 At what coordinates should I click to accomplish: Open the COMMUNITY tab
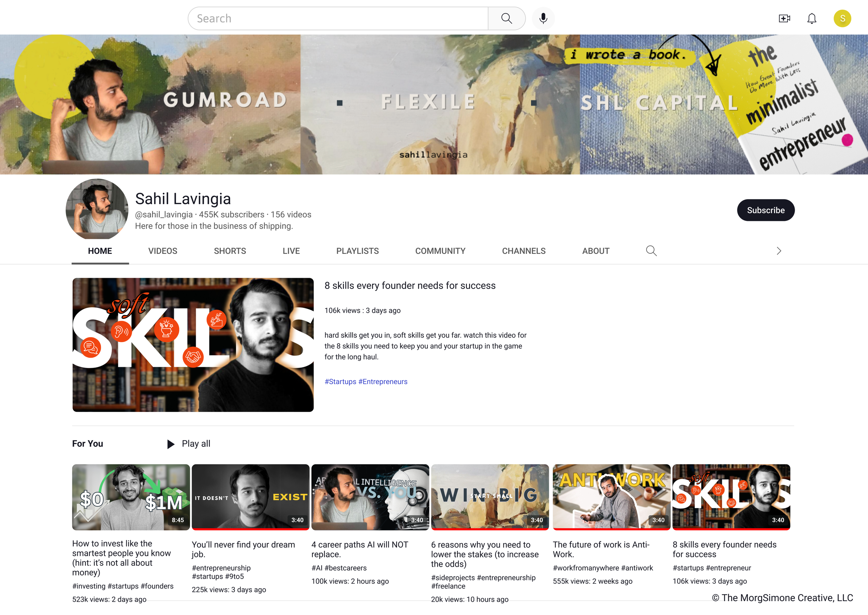[440, 251]
